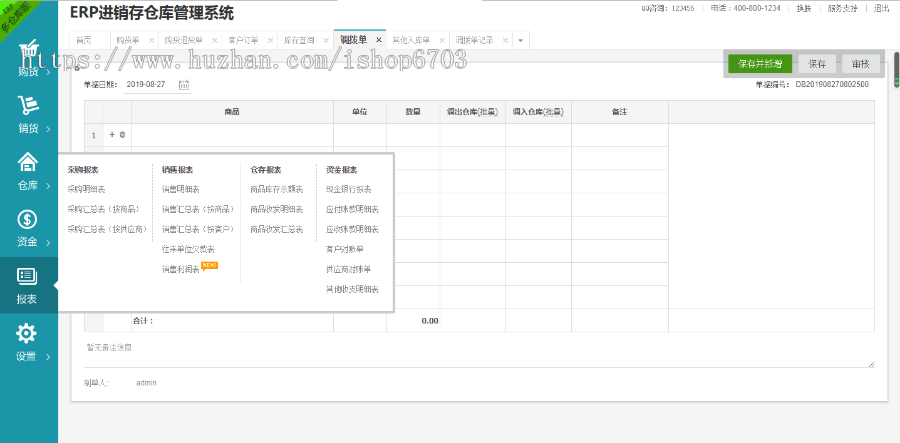This screenshot has width=900, height=443.
Task: Open the 资金 funds dollar icon
Action: pos(28,219)
